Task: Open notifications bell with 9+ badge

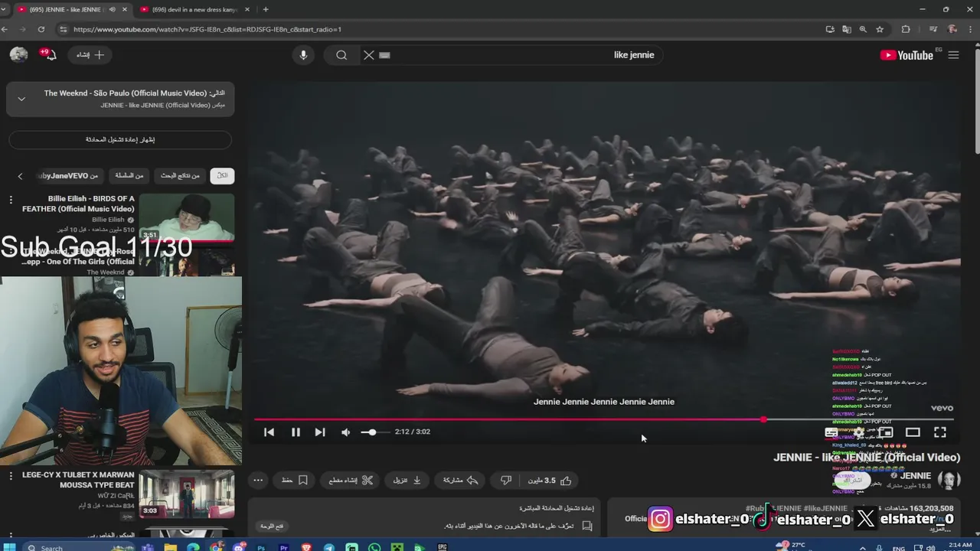Action: [50, 55]
